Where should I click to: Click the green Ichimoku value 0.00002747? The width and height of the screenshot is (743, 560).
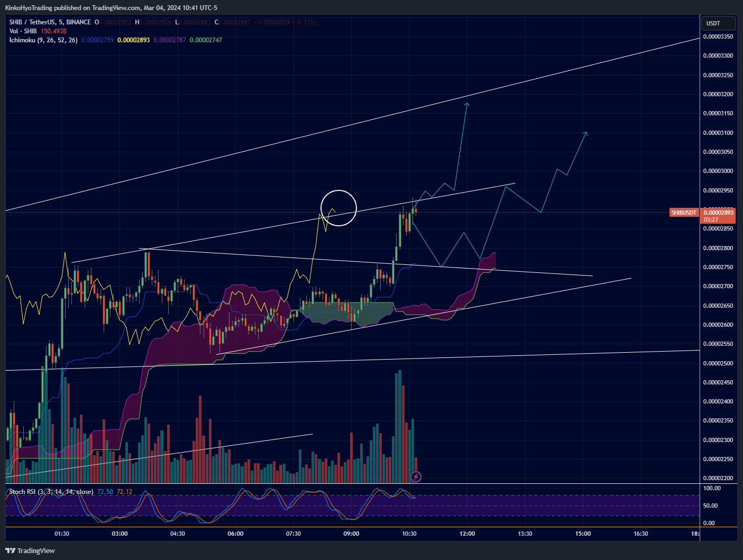coord(206,40)
